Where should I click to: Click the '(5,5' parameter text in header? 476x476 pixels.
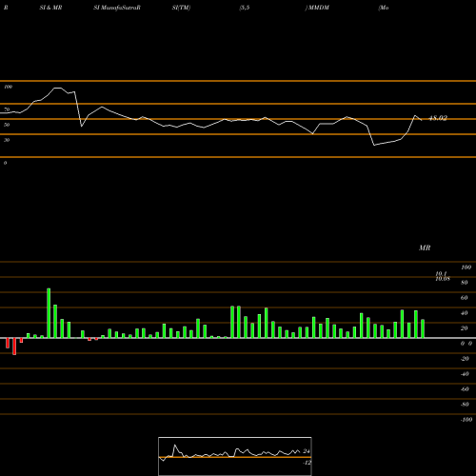(x=245, y=8)
